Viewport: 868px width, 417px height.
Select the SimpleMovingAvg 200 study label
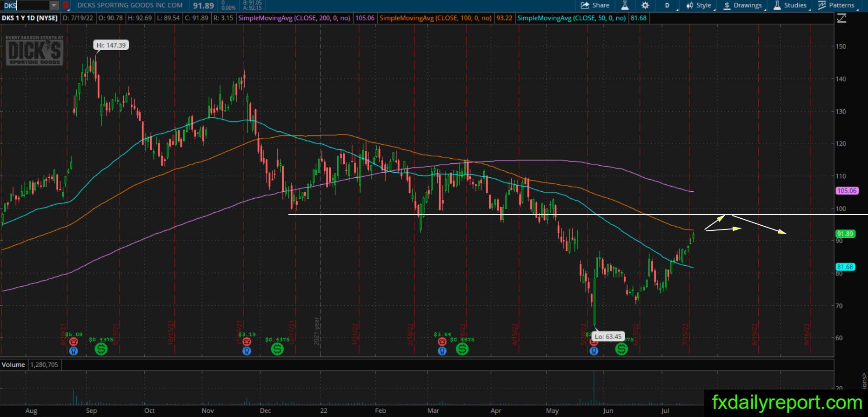tap(294, 18)
